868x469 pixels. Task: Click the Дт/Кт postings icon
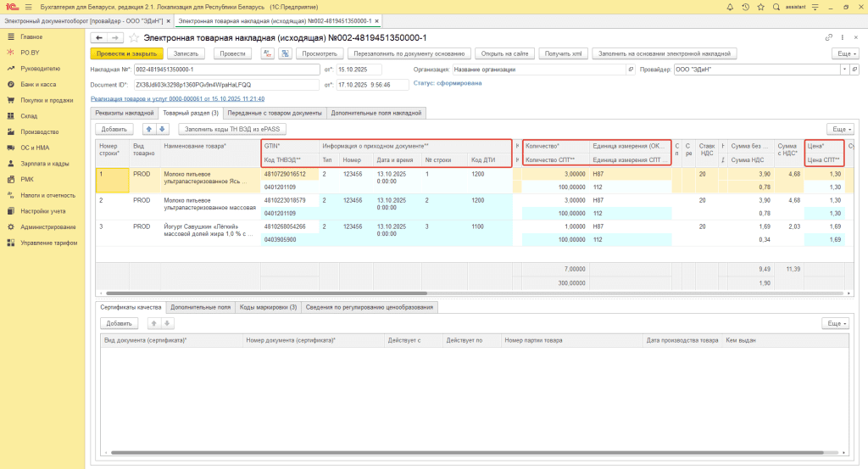coord(267,53)
